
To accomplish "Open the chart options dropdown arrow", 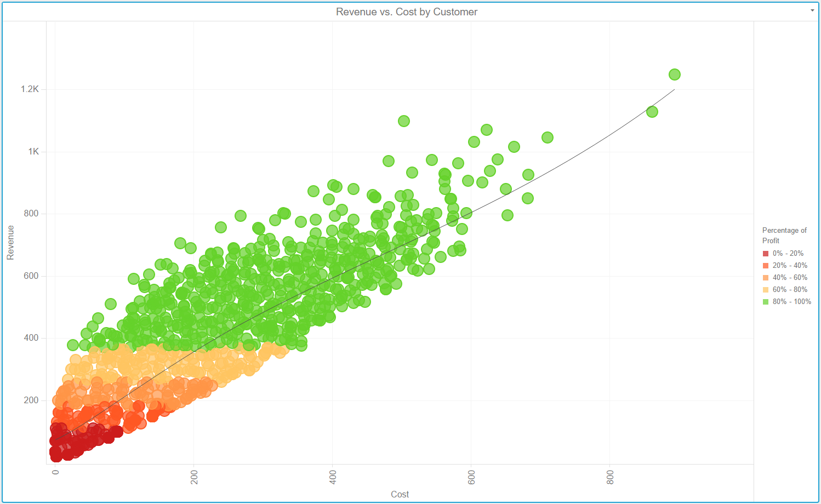I will point(812,10).
